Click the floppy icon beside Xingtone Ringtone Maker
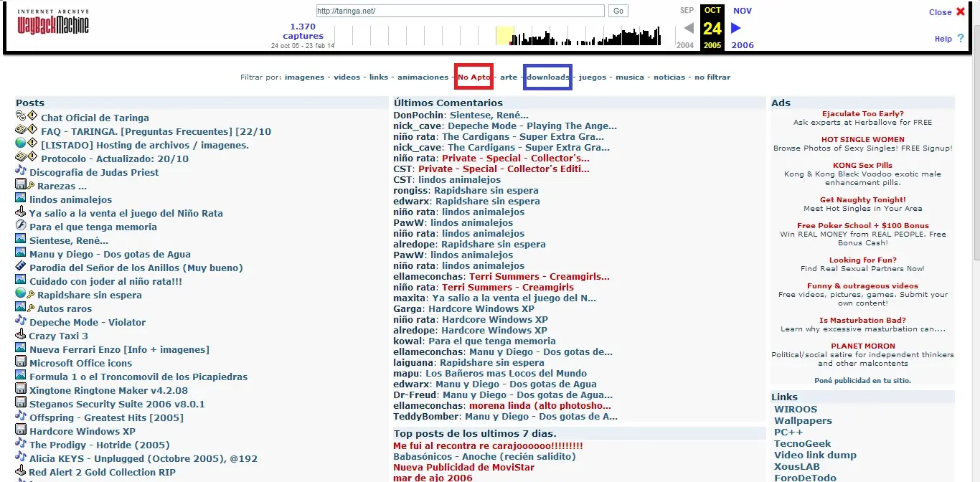Viewport: 980px width, 482px height. click(x=21, y=389)
